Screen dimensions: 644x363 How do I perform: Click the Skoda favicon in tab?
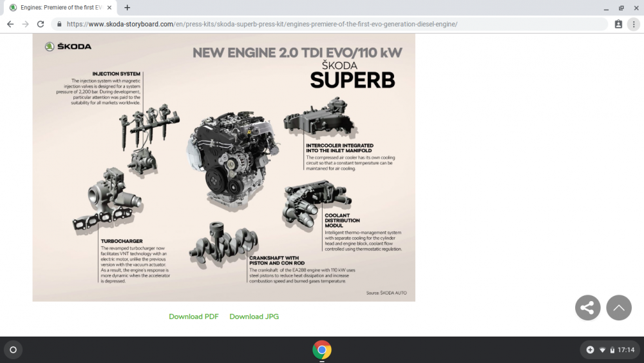tap(13, 7)
